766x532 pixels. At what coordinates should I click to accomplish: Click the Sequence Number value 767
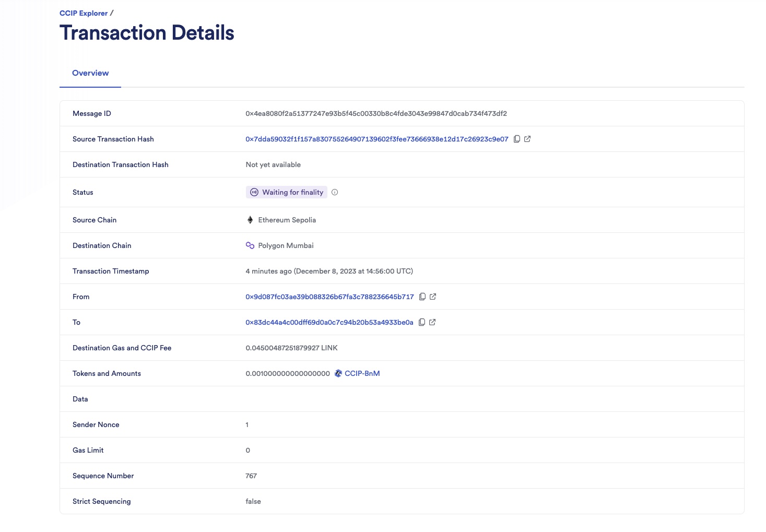point(251,476)
